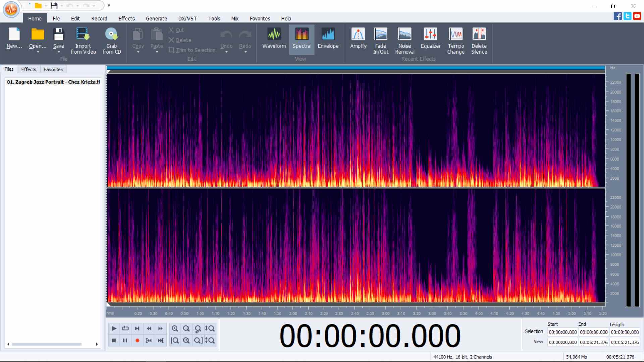Screen dimensions: 644x362
Task: Toggle the Spectral view button
Action: [x=302, y=39]
